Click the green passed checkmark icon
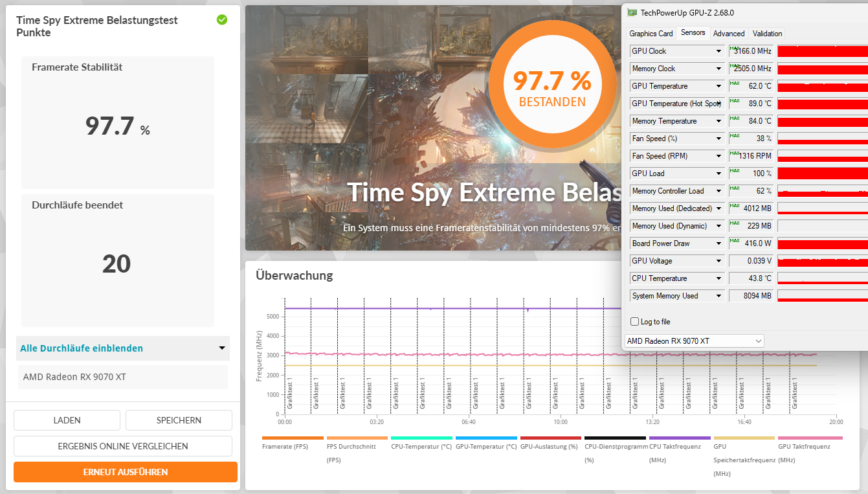 coord(222,20)
